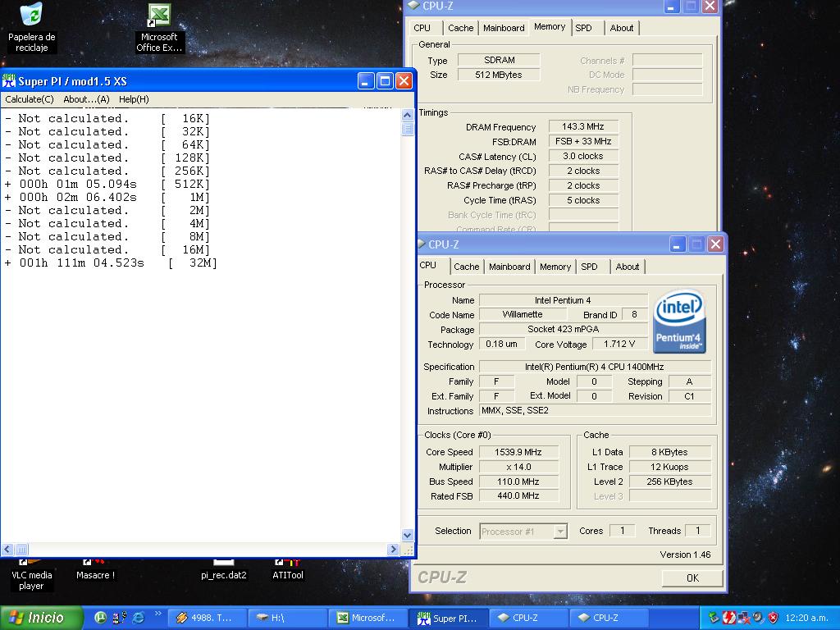The height and width of the screenshot is (630, 840).
Task: Click DRAM Frequency value 143.3 MHz
Action: (583, 127)
